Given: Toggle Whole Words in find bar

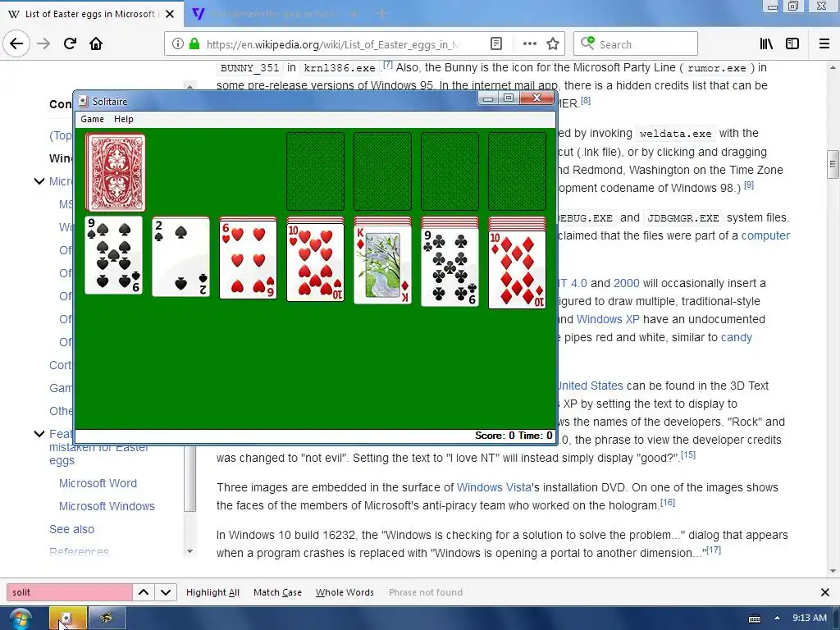Looking at the screenshot, I should click(x=345, y=592).
